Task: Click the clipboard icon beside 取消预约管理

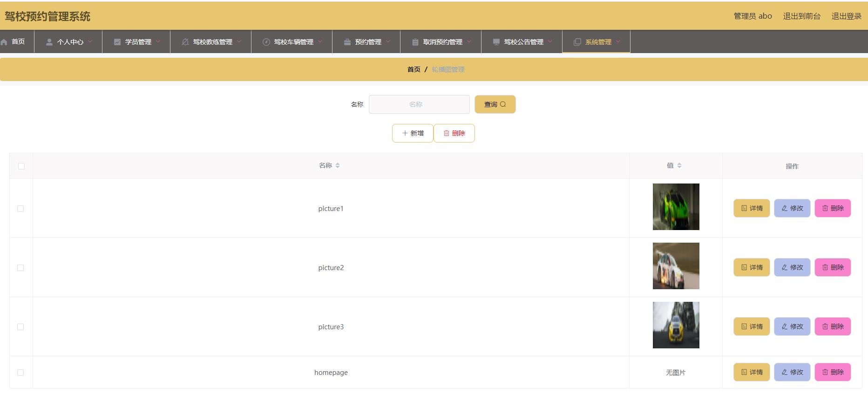Action: [415, 42]
